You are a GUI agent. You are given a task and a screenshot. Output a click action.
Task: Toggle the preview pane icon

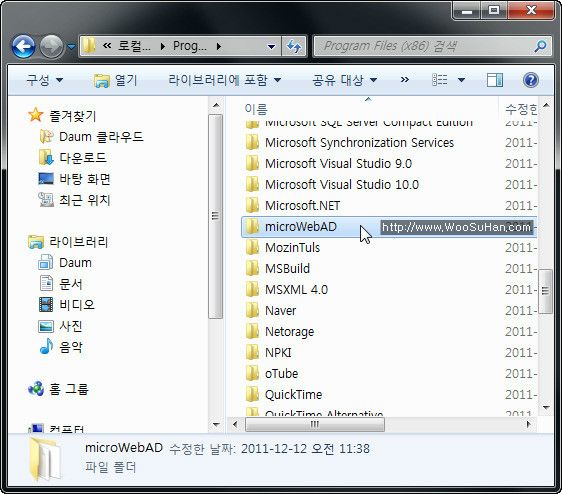[x=495, y=80]
